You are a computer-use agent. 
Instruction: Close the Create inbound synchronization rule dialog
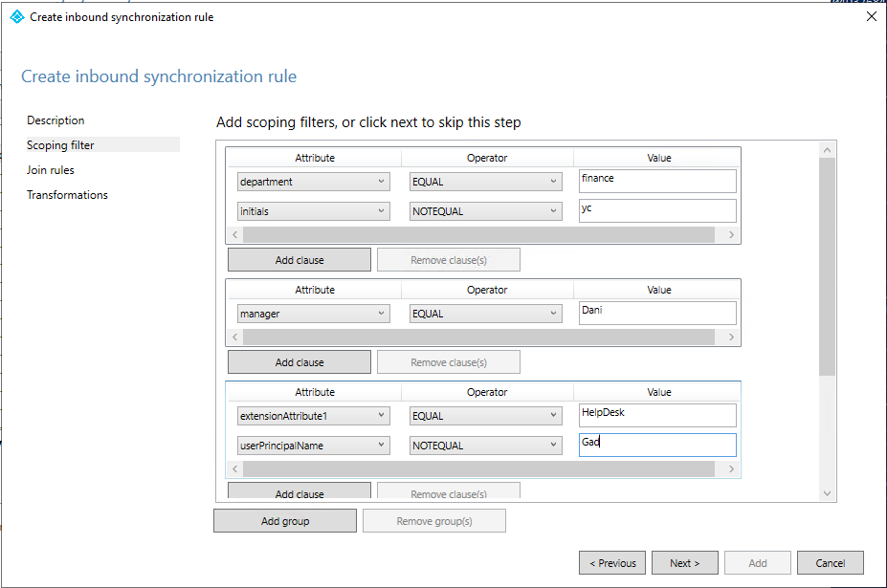tap(871, 16)
